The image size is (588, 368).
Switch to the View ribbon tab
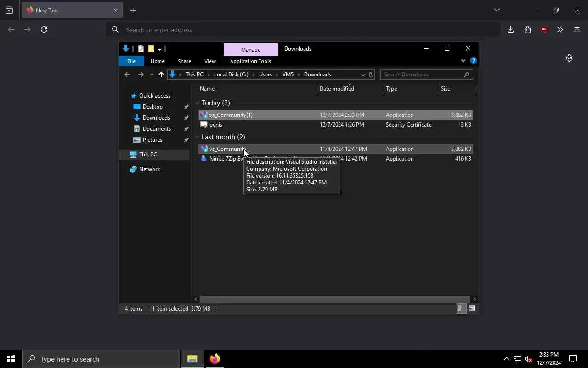(210, 61)
